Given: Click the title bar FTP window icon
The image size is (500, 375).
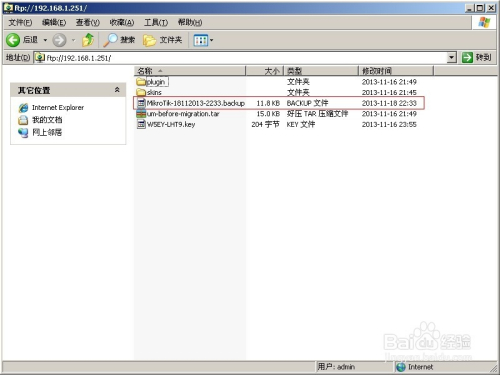Looking at the screenshot, I should (8, 8).
